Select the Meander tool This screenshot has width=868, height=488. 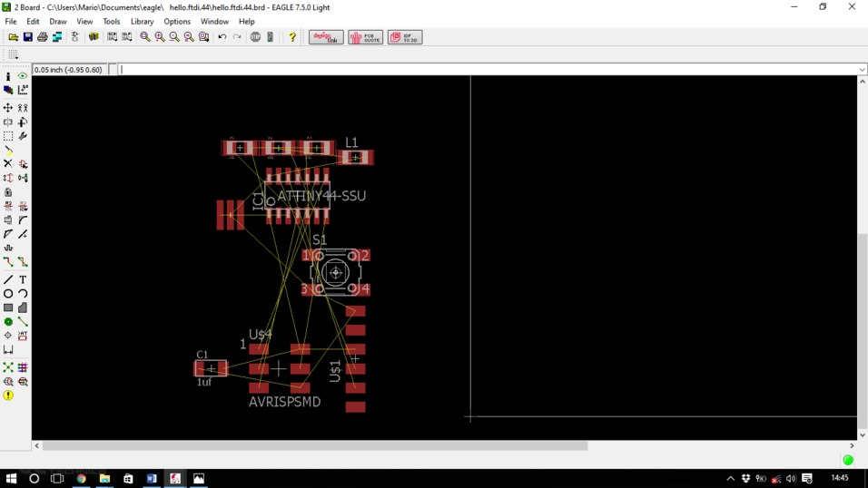(x=8, y=248)
